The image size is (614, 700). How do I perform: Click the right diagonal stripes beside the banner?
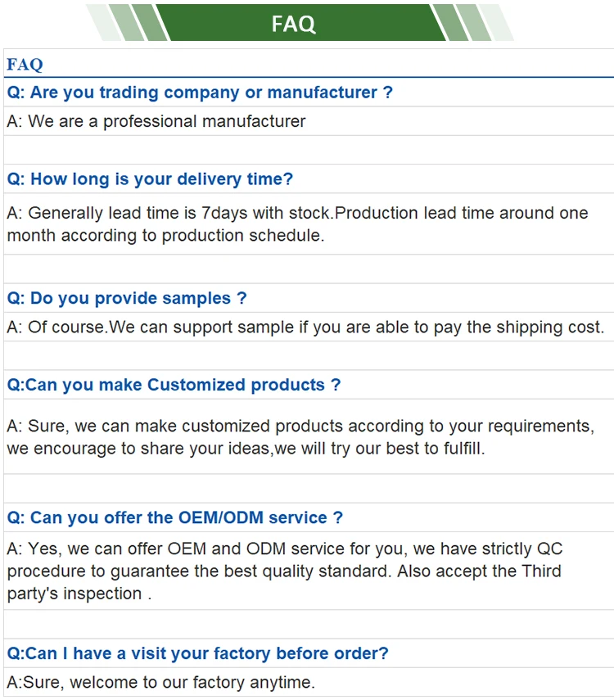point(465,23)
